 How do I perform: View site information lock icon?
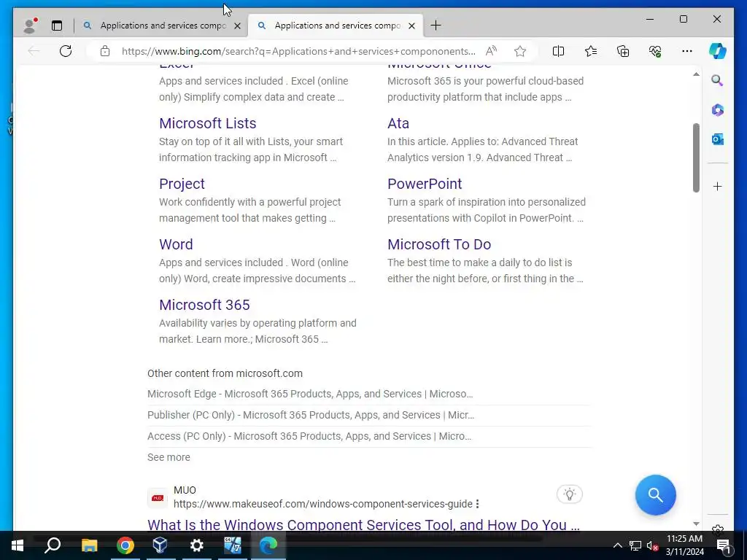click(105, 51)
